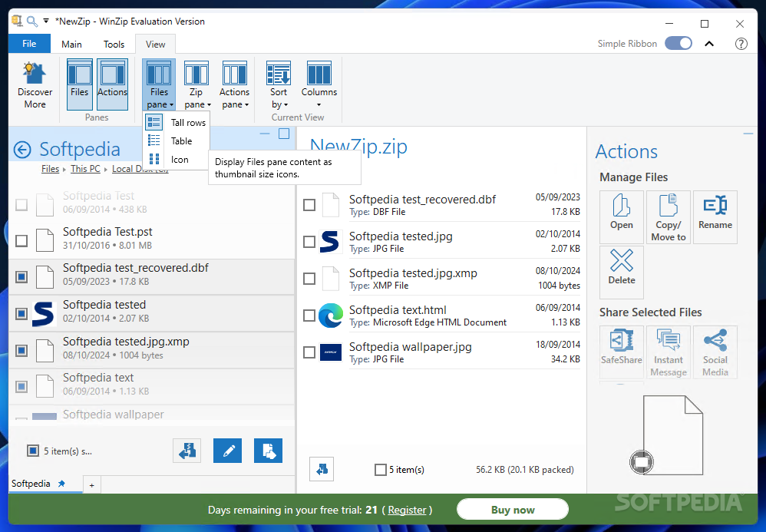Choose Table layout option

point(177,141)
